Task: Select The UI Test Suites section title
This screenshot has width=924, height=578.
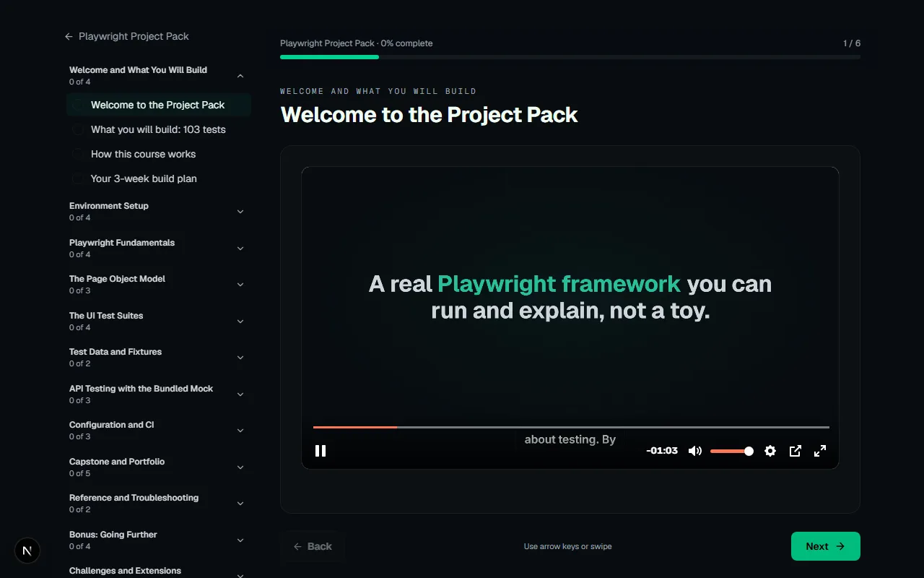Action: tap(106, 316)
